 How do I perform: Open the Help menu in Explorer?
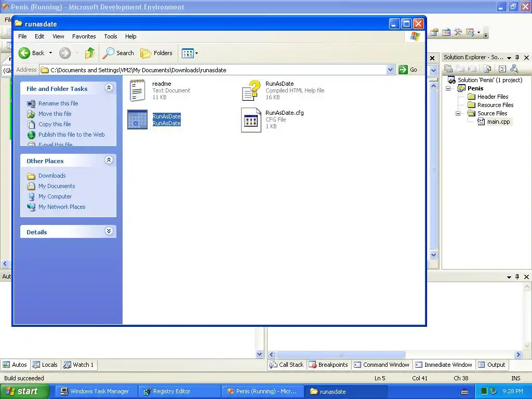click(x=130, y=36)
